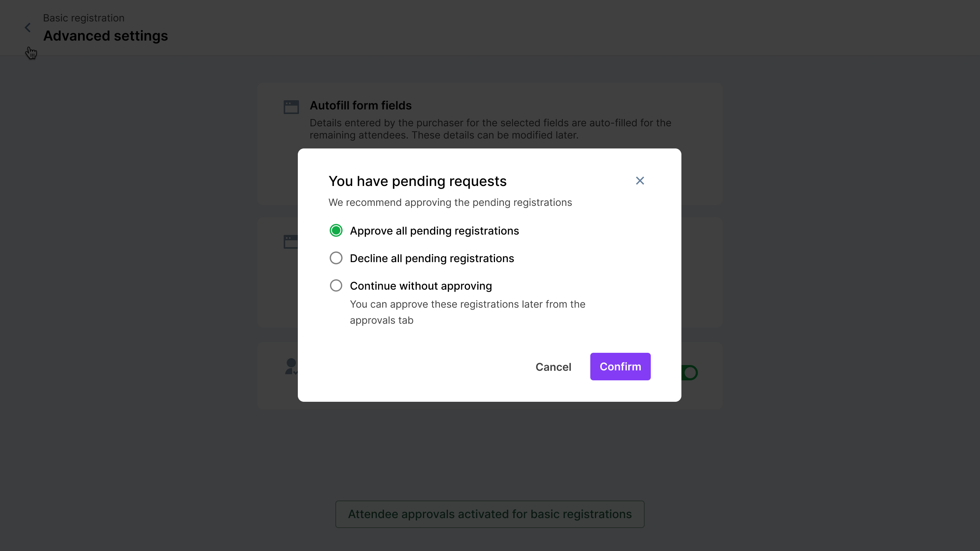Click the Advanced settings page heading

coord(105,36)
